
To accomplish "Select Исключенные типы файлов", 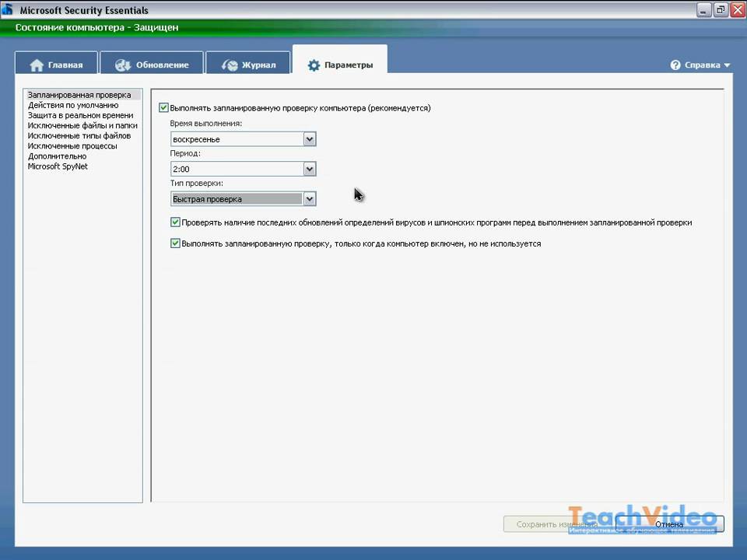I will [x=79, y=135].
